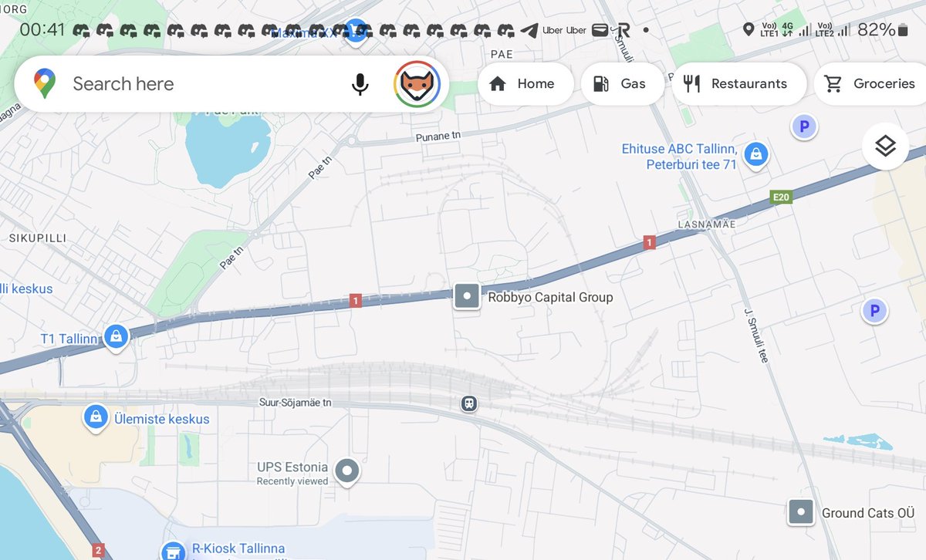Tap the 00:41 clock in status bar
926x560 pixels.
point(42,30)
